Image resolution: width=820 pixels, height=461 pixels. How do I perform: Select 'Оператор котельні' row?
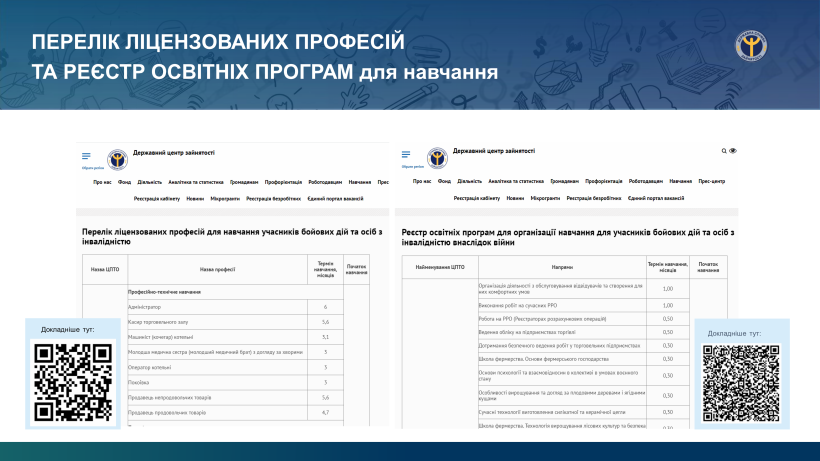pos(235,367)
